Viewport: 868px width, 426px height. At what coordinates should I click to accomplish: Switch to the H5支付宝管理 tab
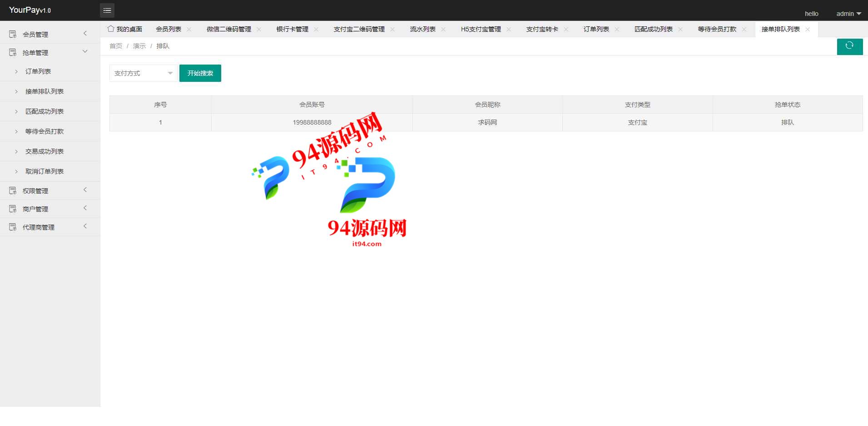tap(481, 29)
